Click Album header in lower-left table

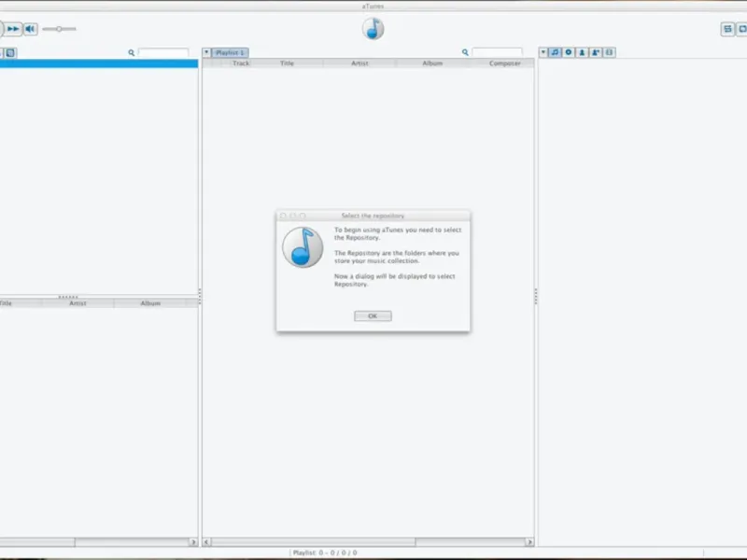click(150, 303)
